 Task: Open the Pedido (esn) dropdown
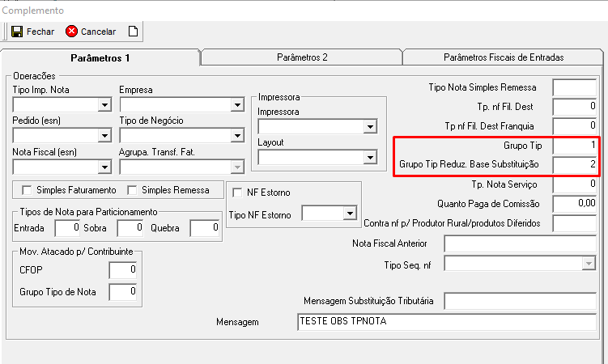pos(104,136)
